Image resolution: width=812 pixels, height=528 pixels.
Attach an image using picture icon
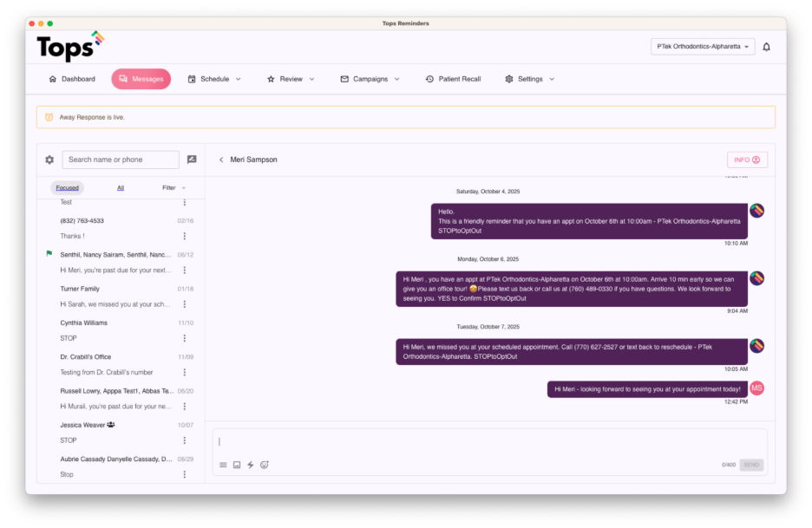point(237,465)
